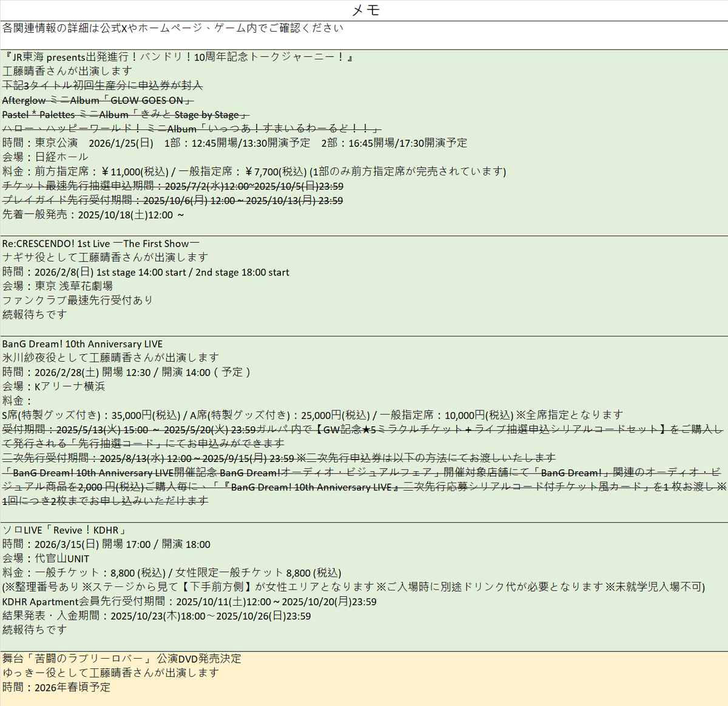
Task: Click '会場：Kアリーナ横浜' line
Action: (54, 386)
